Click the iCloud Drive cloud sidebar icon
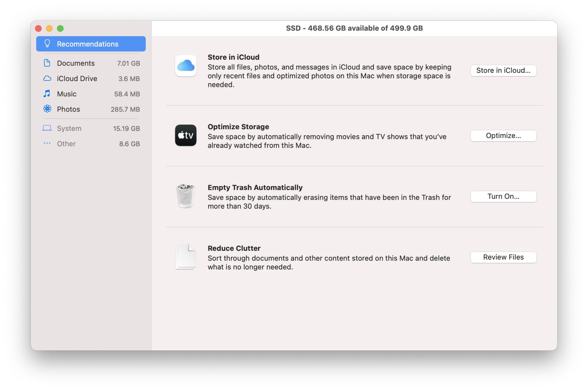The image size is (588, 391). tap(47, 78)
